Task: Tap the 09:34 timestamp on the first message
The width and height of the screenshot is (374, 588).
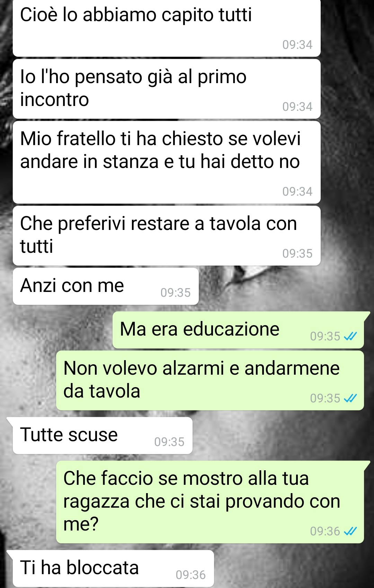Action: point(297,45)
